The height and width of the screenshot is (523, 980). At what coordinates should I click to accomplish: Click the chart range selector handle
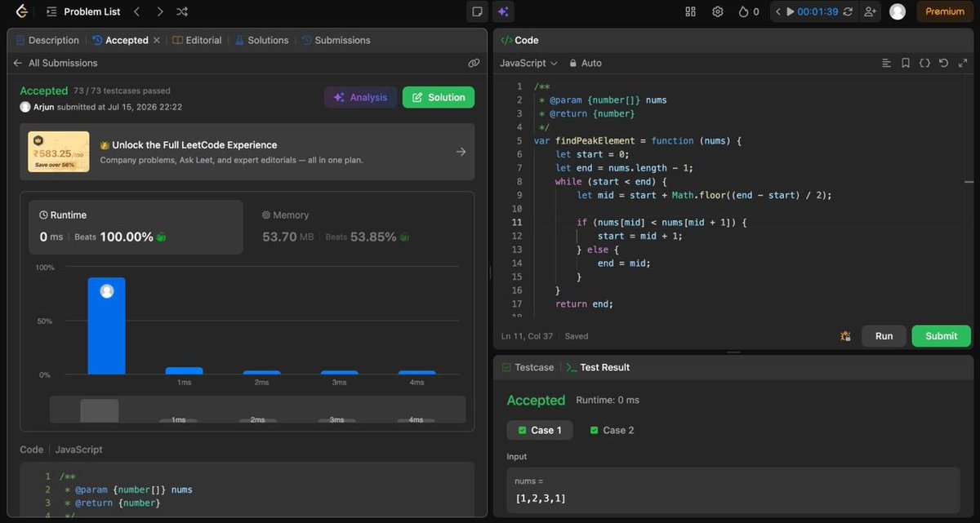(x=100, y=410)
